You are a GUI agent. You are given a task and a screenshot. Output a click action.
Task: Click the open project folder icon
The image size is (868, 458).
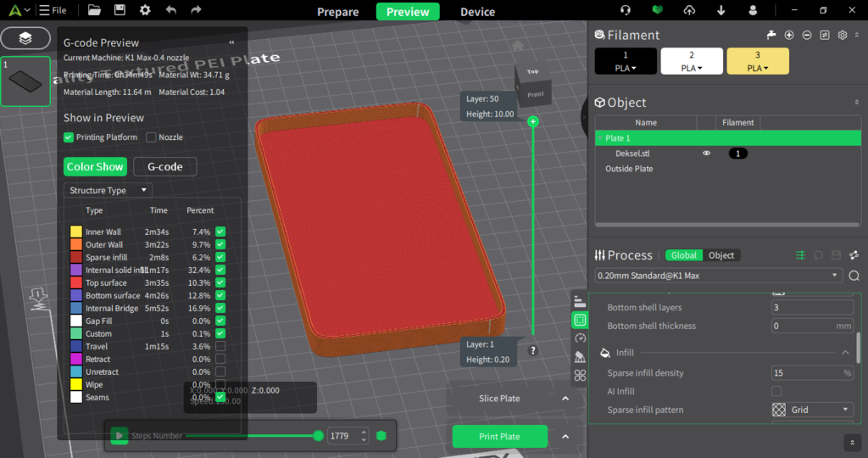pos(94,10)
